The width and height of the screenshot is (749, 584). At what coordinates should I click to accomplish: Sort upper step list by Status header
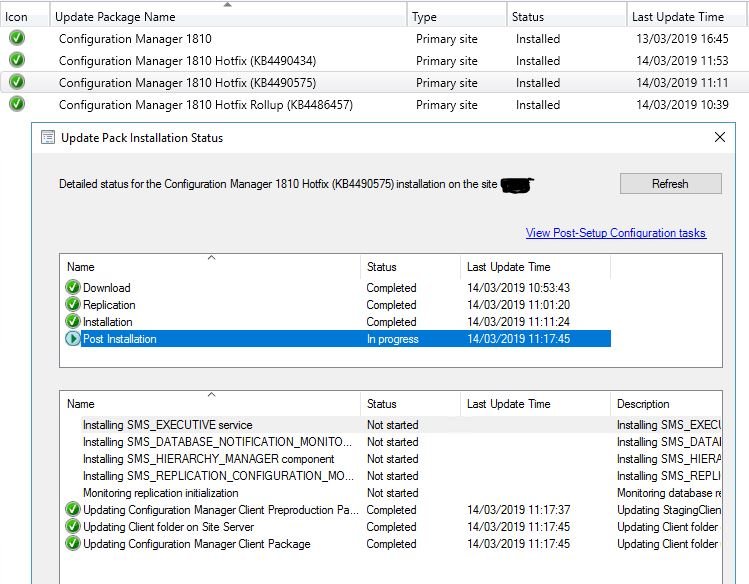click(x=410, y=267)
